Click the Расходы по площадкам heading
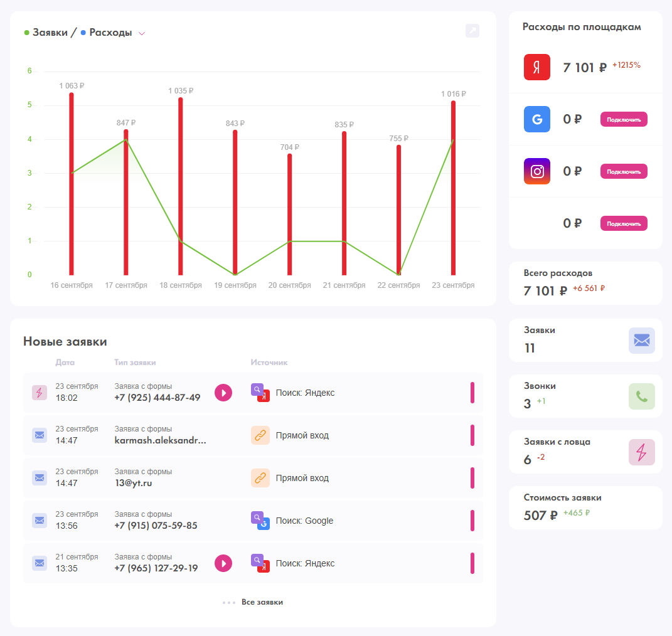Screen dimensions: 672x636 click(x=582, y=27)
